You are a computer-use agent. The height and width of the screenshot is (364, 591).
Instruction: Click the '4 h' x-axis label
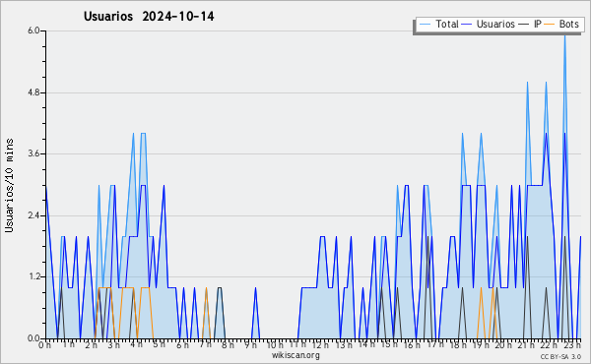click(x=136, y=344)
